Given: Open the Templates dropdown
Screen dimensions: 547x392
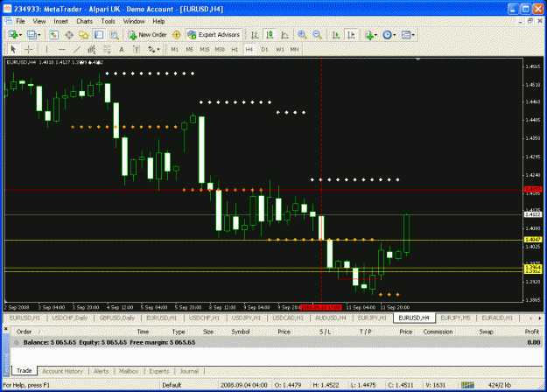Looking at the screenshot, I should pyautogui.click(x=413, y=35).
